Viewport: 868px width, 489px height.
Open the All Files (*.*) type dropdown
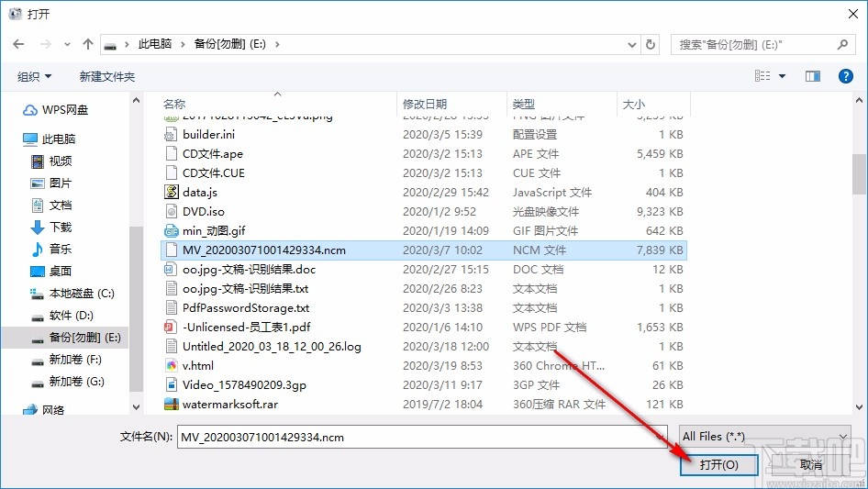(x=764, y=437)
